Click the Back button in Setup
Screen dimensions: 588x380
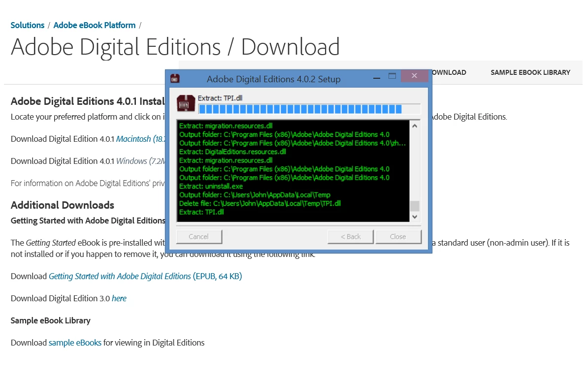click(351, 236)
